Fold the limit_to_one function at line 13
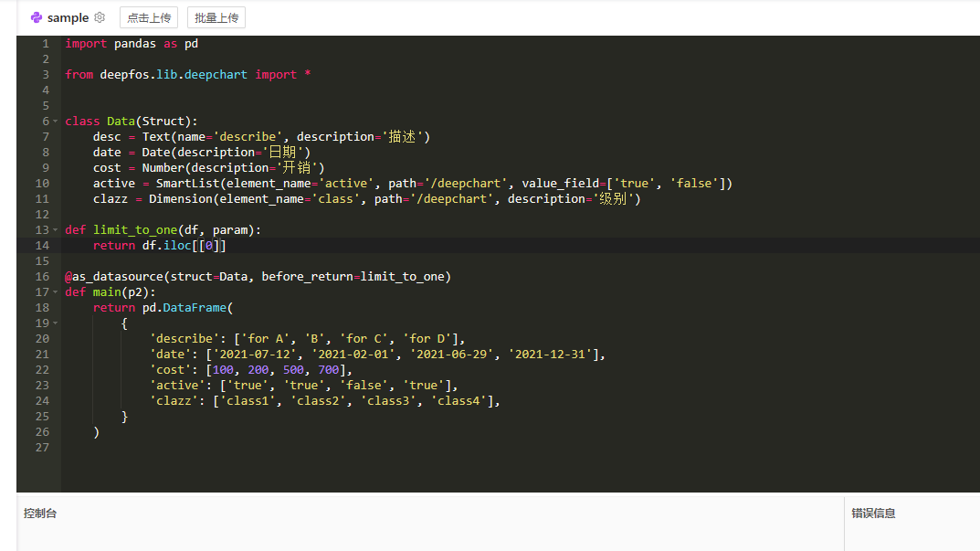The width and height of the screenshot is (980, 551). (57, 230)
